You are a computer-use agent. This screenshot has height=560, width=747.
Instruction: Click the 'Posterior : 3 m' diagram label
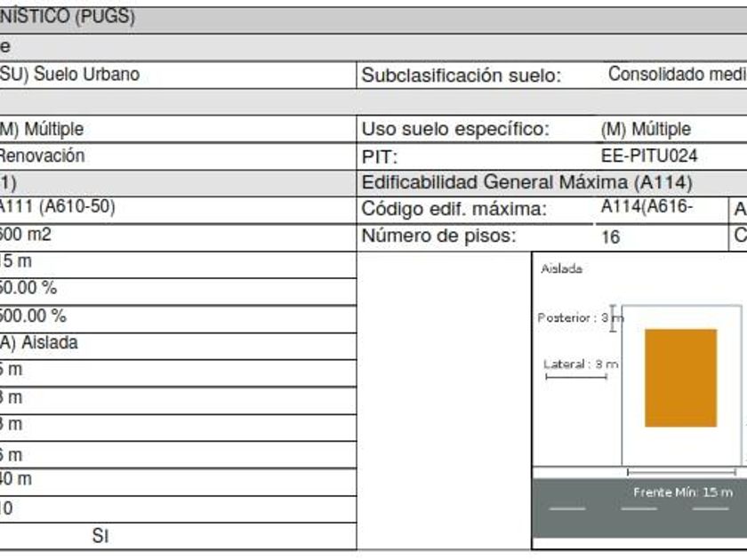[580, 317]
